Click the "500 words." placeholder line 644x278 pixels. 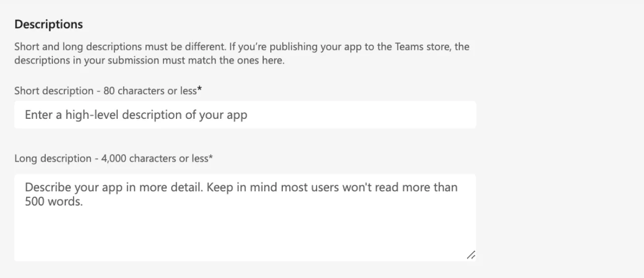(x=53, y=202)
